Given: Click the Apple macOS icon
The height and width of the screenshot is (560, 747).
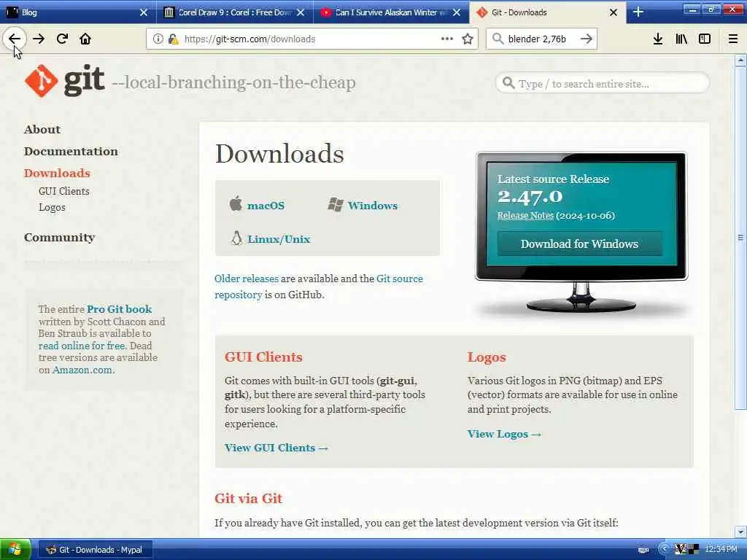Looking at the screenshot, I should coord(236,203).
